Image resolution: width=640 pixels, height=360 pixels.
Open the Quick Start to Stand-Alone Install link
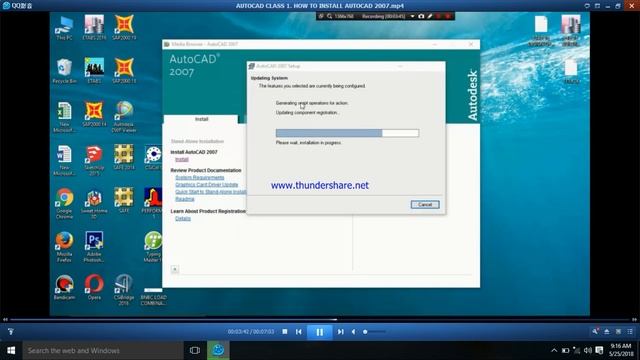pyautogui.click(x=211, y=192)
